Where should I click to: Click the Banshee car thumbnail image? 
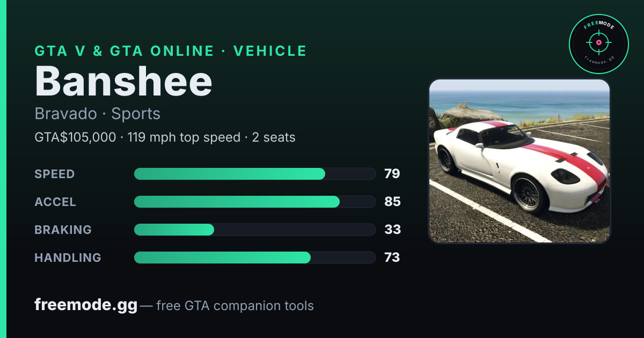pyautogui.click(x=519, y=161)
